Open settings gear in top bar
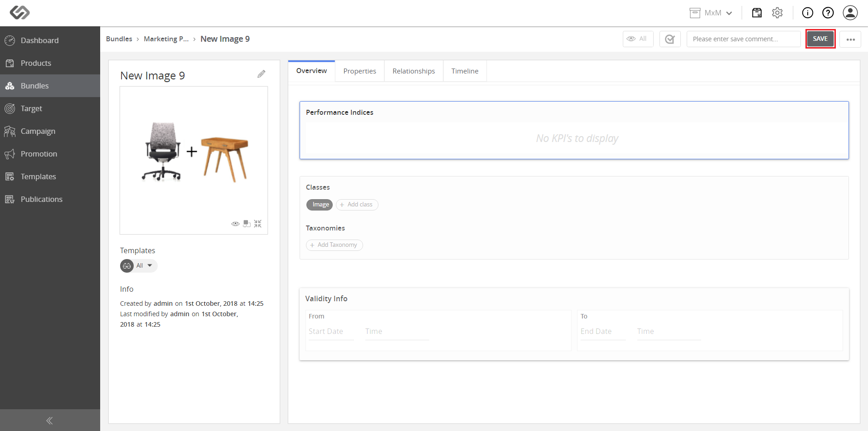 coord(777,13)
